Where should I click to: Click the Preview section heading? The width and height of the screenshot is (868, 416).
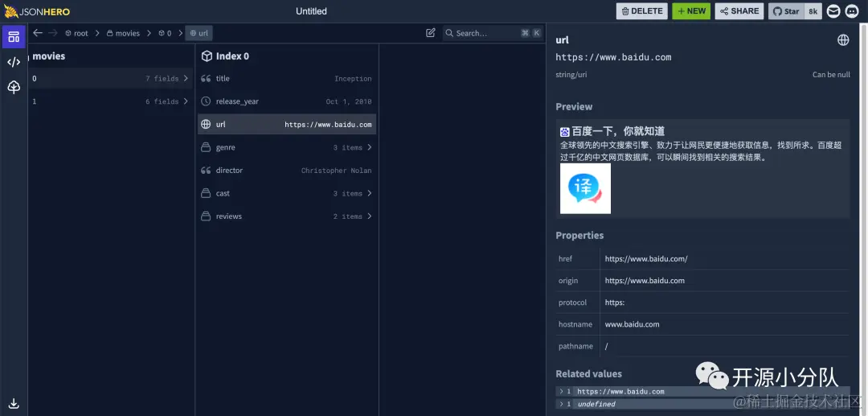pyautogui.click(x=574, y=106)
